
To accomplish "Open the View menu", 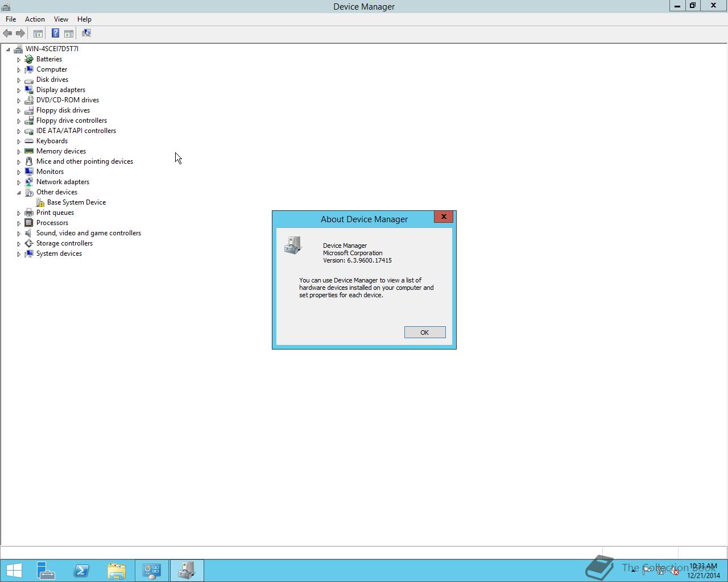I will coord(61,19).
